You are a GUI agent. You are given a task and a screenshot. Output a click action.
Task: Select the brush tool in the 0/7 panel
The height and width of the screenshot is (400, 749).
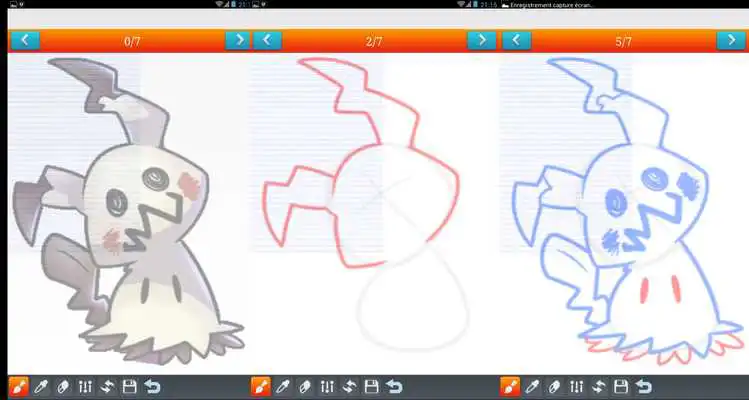(x=19, y=386)
